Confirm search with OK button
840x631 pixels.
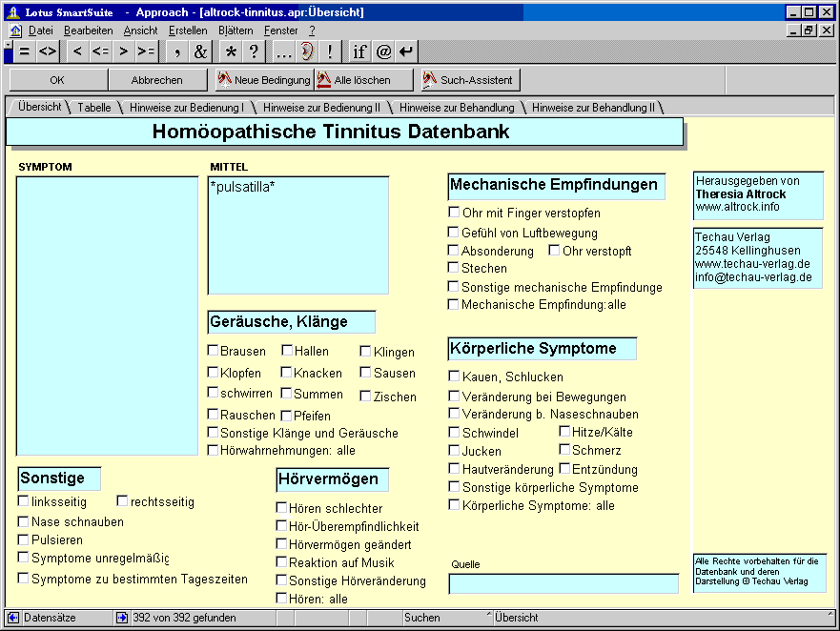click(x=57, y=80)
